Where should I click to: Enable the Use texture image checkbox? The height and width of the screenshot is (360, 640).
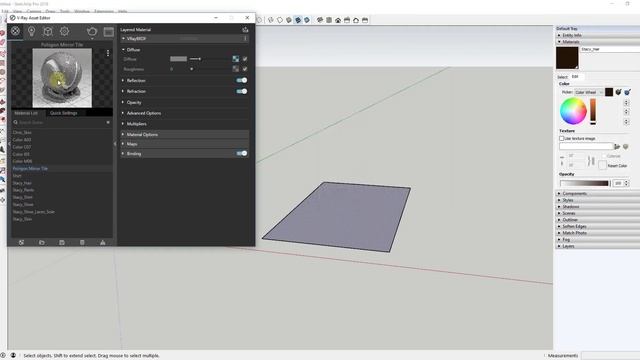point(562,138)
